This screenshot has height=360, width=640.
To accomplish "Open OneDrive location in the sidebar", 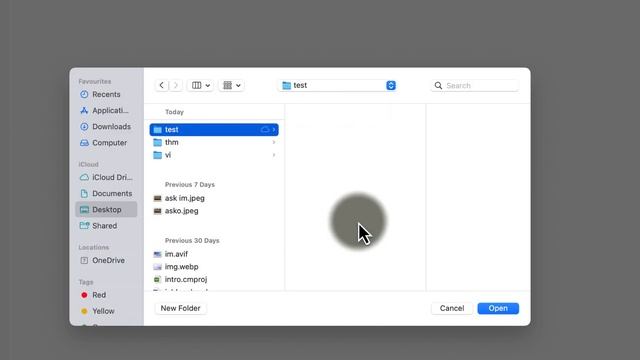I will (106, 260).
